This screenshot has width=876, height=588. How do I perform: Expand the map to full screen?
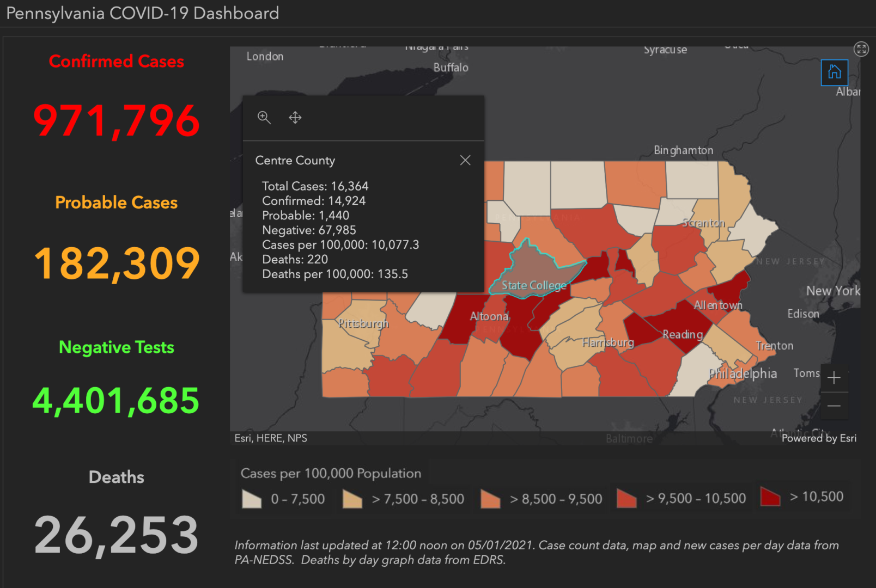pyautogui.click(x=861, y=50)
